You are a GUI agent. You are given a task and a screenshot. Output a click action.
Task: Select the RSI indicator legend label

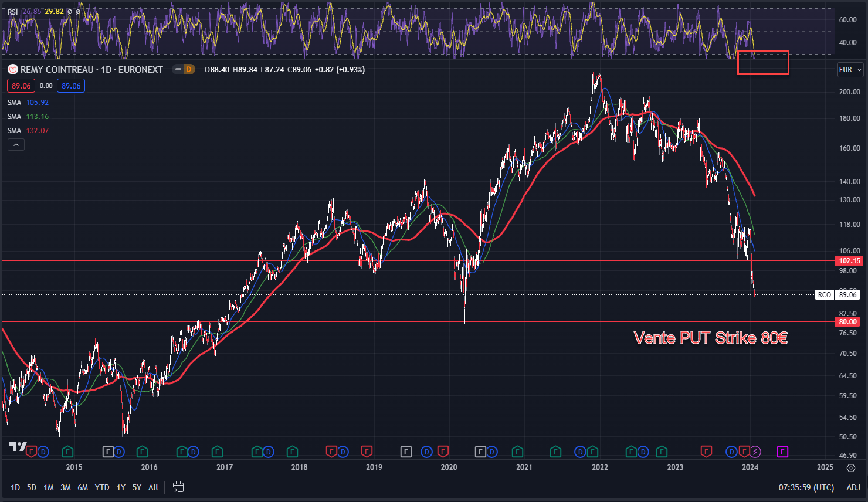click(x=12, y=12)
